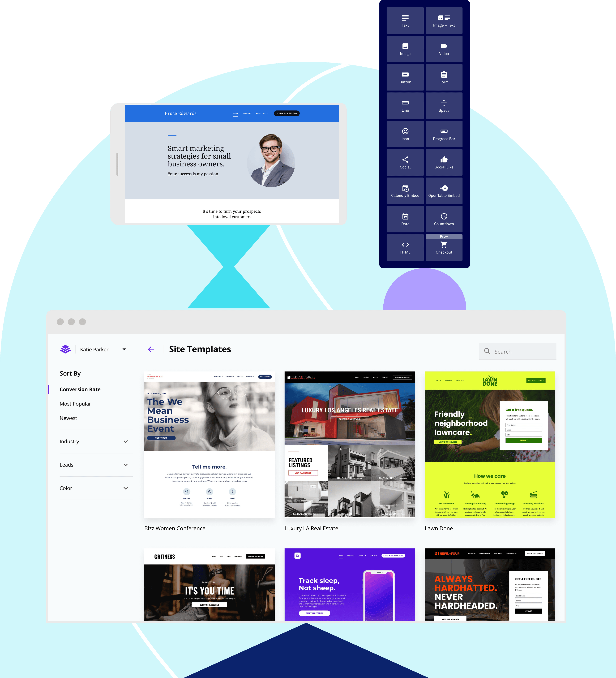Click the Bizz Women Conference template

coord(210,446)
